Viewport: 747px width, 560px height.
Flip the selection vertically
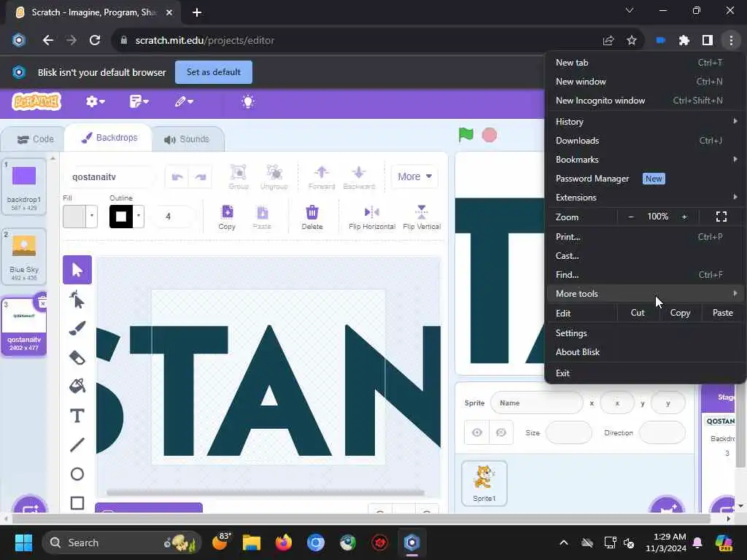pyautogui.click(x=422, y=217)
